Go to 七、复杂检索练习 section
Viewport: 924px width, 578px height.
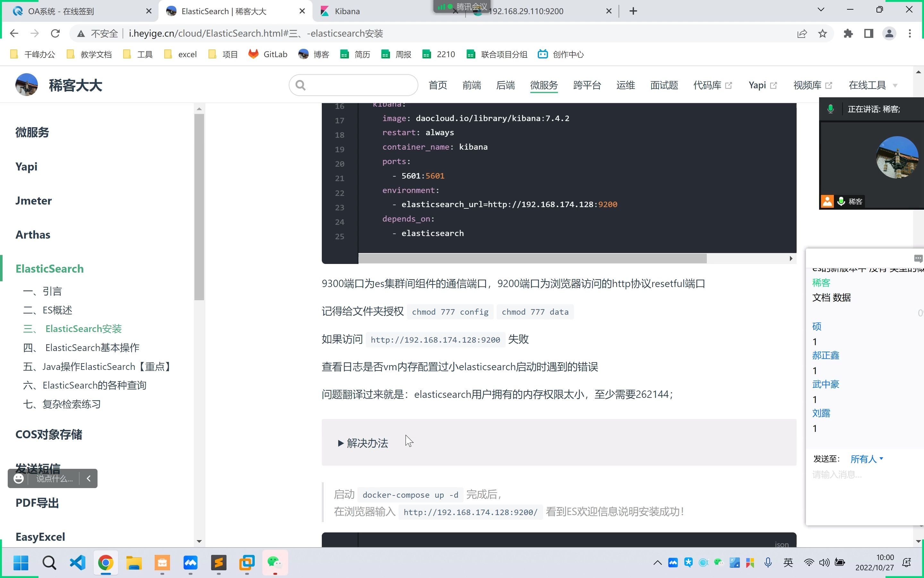(x=62, y=404)
